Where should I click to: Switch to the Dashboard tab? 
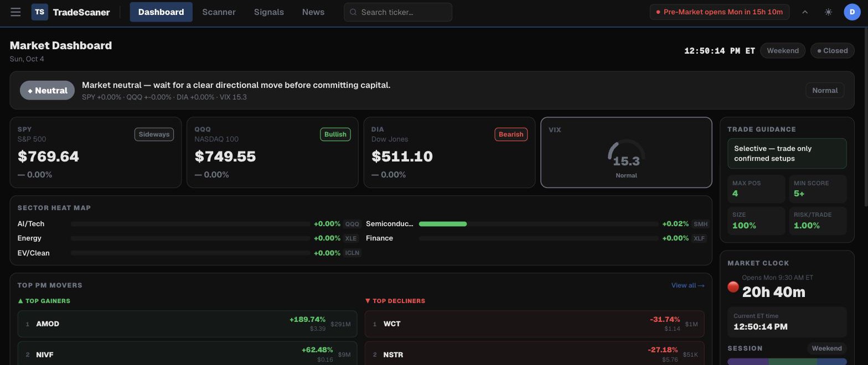(161, 12)
